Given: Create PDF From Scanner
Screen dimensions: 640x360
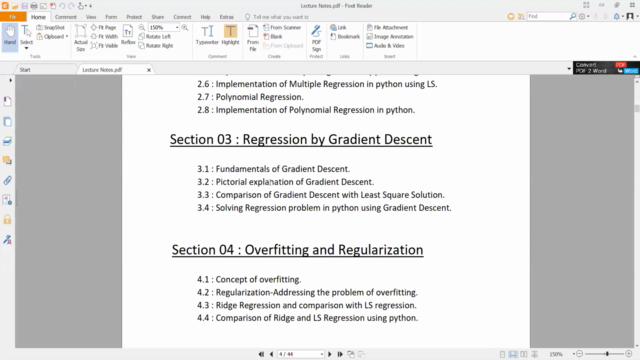Looking at the screenshot, I should pyautogui.click(x=282, y=27).
